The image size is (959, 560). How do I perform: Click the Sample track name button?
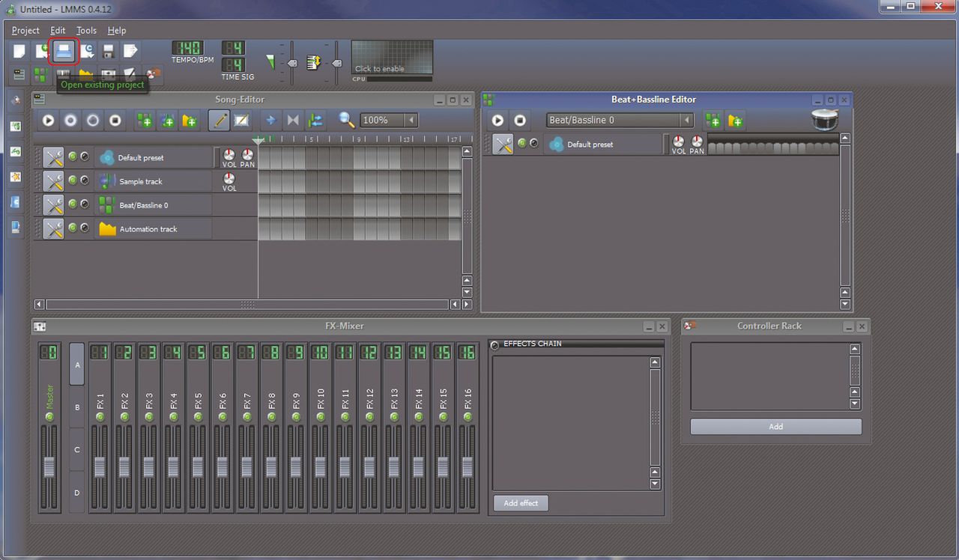154,181
